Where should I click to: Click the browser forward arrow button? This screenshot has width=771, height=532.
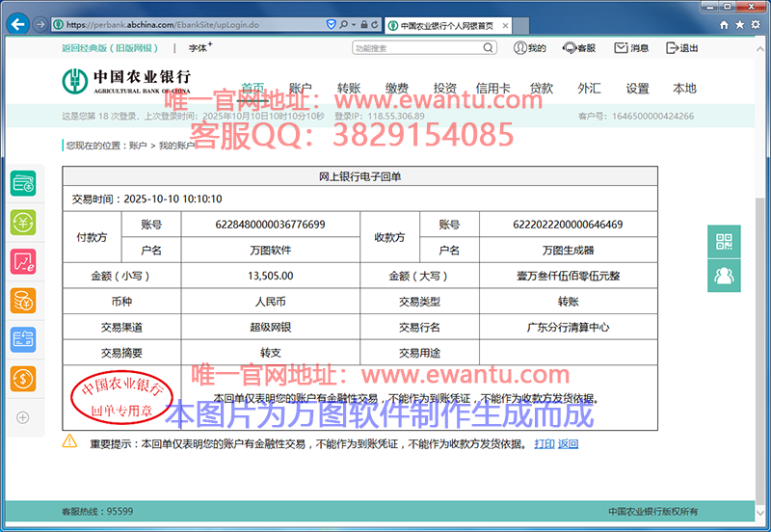(40, 24)
